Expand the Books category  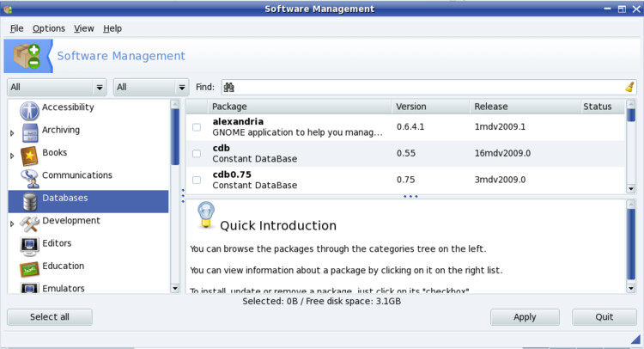point(12,156)
